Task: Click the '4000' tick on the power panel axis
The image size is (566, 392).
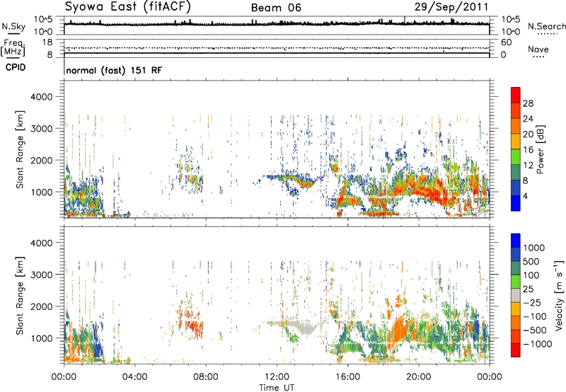Action: (x=42, y=97)
